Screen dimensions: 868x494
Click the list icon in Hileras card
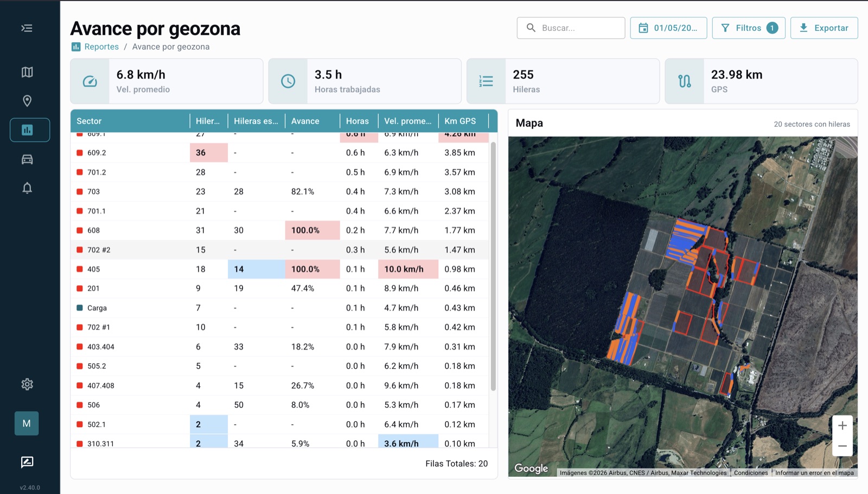pyautogui.click(x=486, y=81)
